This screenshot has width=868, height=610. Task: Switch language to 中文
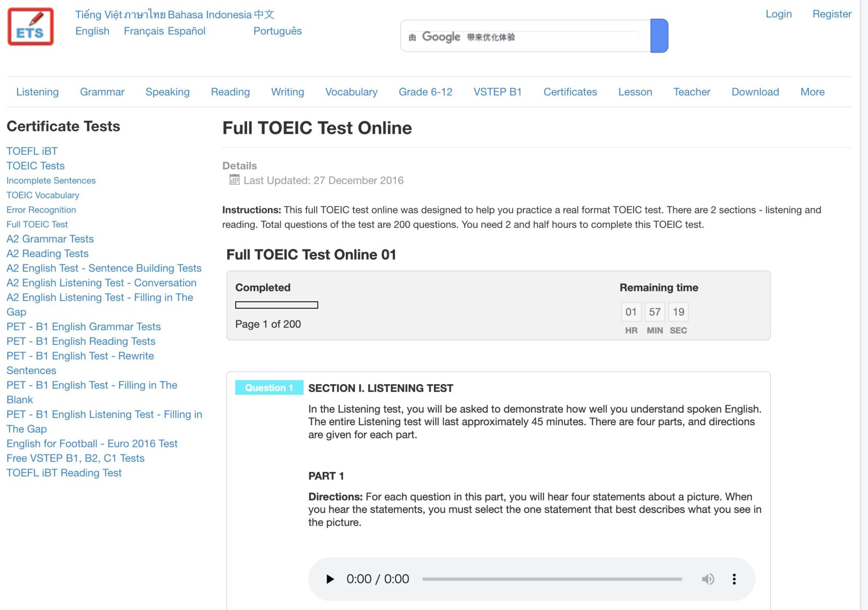tap(264, 14)
